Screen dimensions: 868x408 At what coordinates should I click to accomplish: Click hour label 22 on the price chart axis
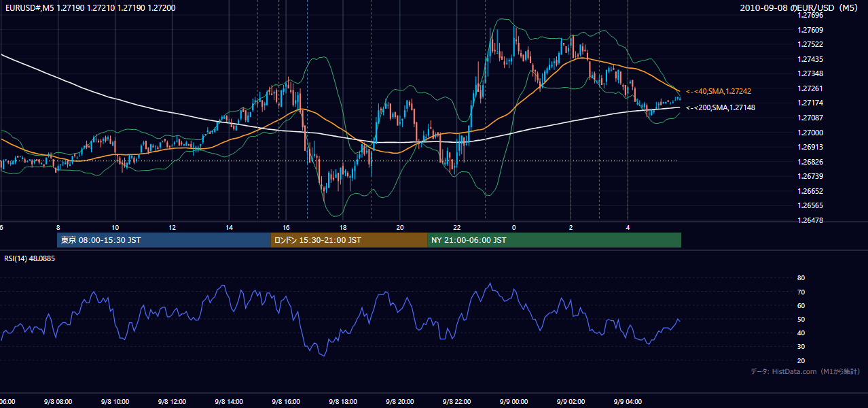coord(457,228)
